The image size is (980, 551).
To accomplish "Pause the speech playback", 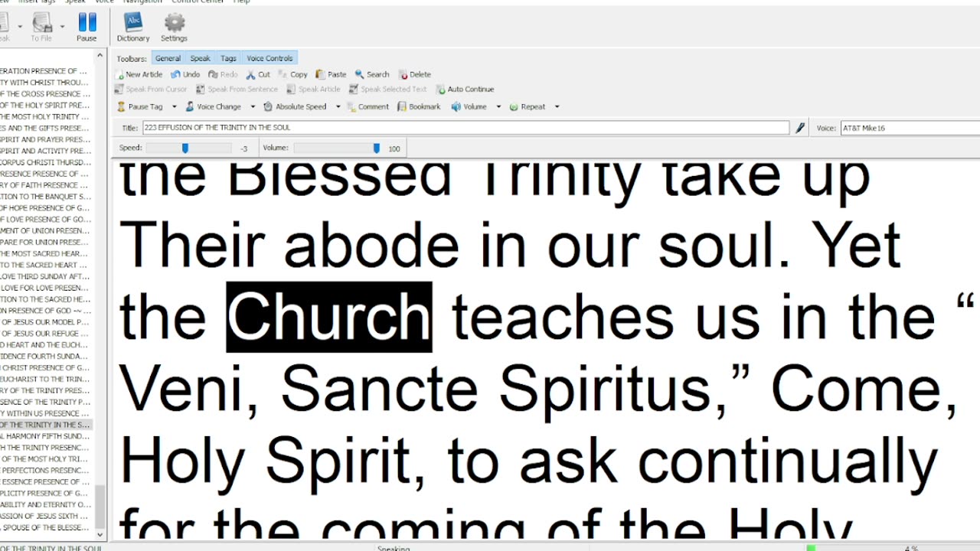I will point(87,27).
